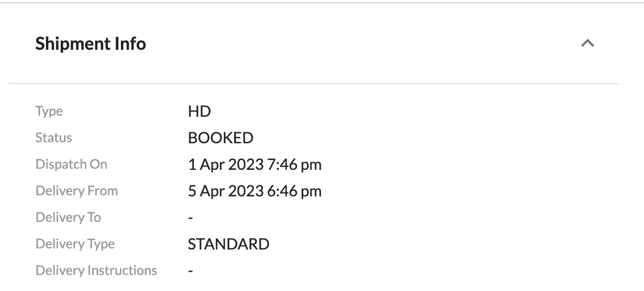Select the BOOKED status value
The height and width of the screenshot is (291, 644).
tap(220, 138)
